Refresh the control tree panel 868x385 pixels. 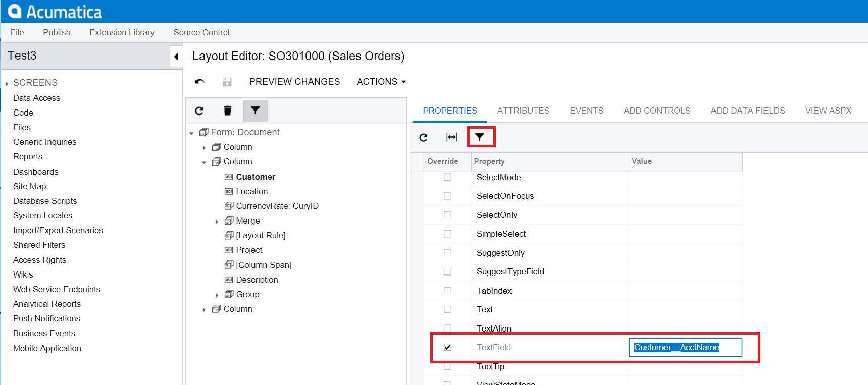[x=199, y=111]
